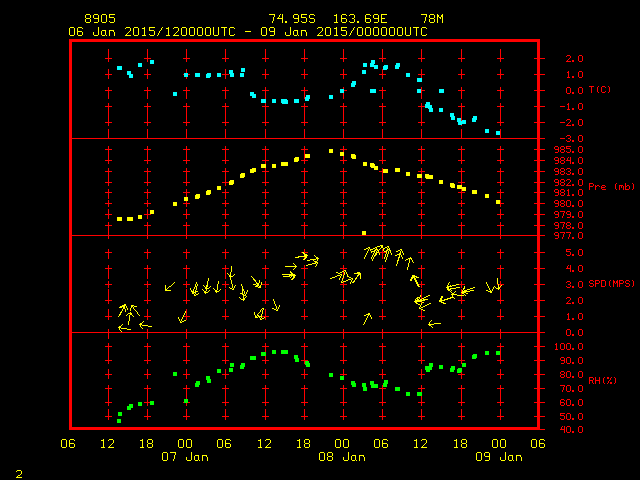Click the -1.0 temperature axis value
Screen dimensions: 640x480
(x=571, y=107)
